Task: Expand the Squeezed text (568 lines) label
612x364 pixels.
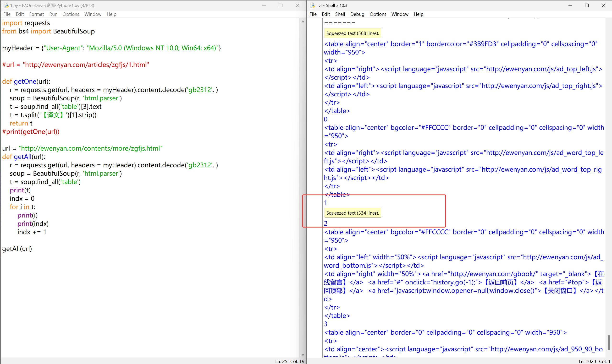Action: 352,33
